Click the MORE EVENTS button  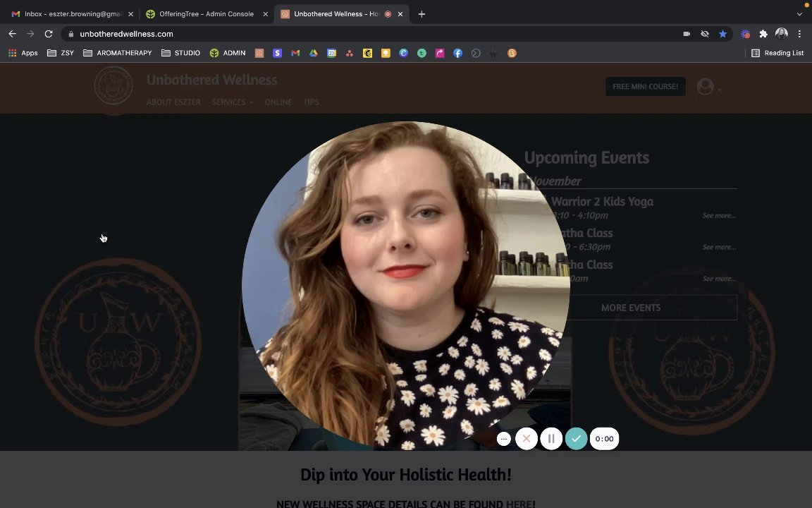click(631, 308)
